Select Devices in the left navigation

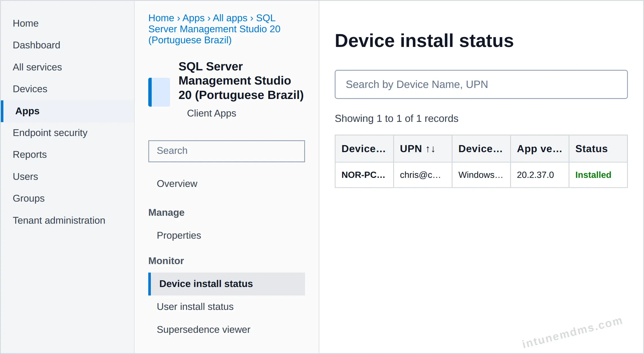(30, 89)
